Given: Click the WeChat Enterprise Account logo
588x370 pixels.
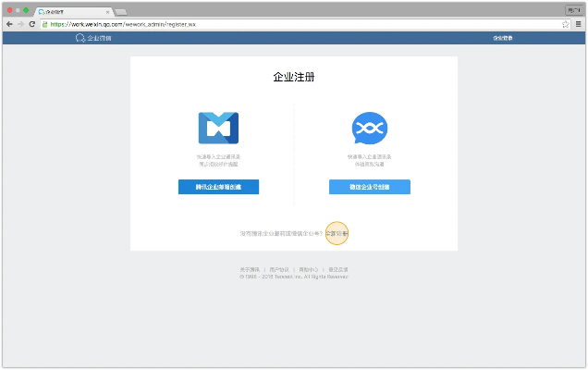Looking at the screenshot, I should pos(370,128).
